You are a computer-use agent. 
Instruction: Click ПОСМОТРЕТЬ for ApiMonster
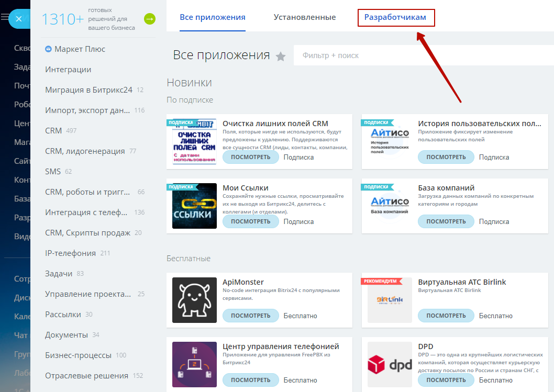pyautogui.click(x=250, y=316)
